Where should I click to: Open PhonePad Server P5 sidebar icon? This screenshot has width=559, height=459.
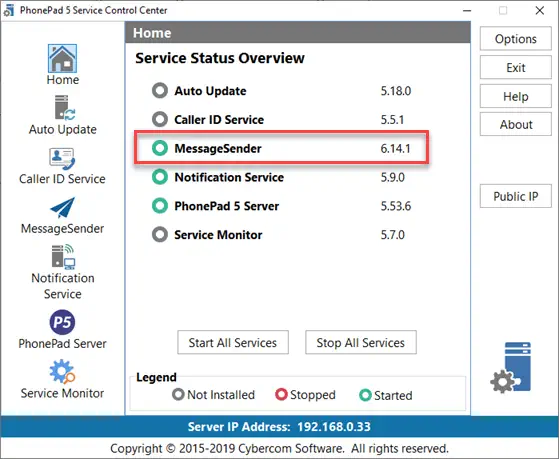point(62,322)
